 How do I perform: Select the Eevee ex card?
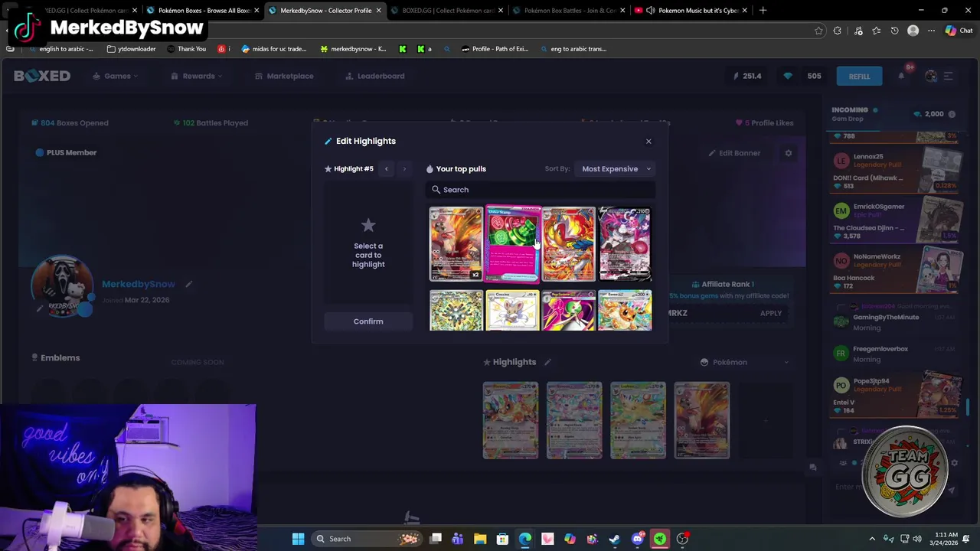click(625, 310)
